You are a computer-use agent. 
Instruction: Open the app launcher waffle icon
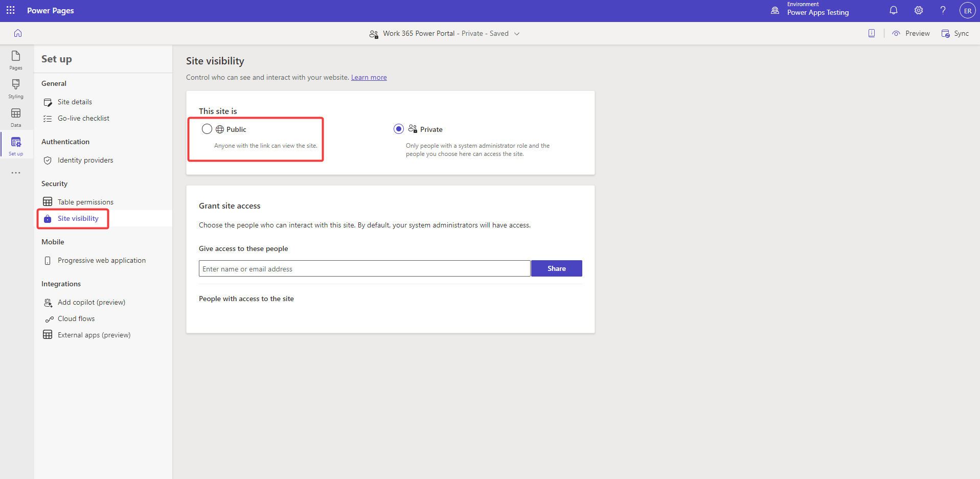point(10,10)
